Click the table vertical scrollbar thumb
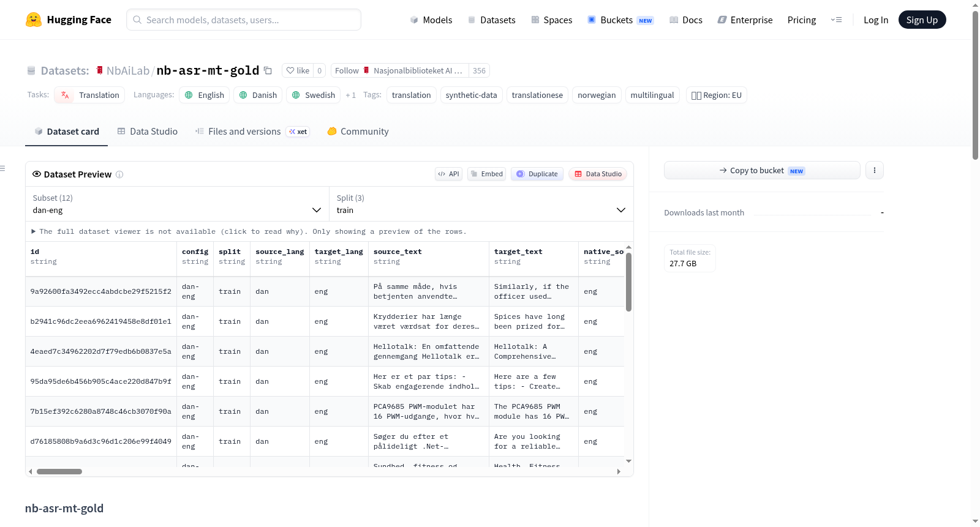The height and width of the screenshot is (527, 980). tap(628, 282)
